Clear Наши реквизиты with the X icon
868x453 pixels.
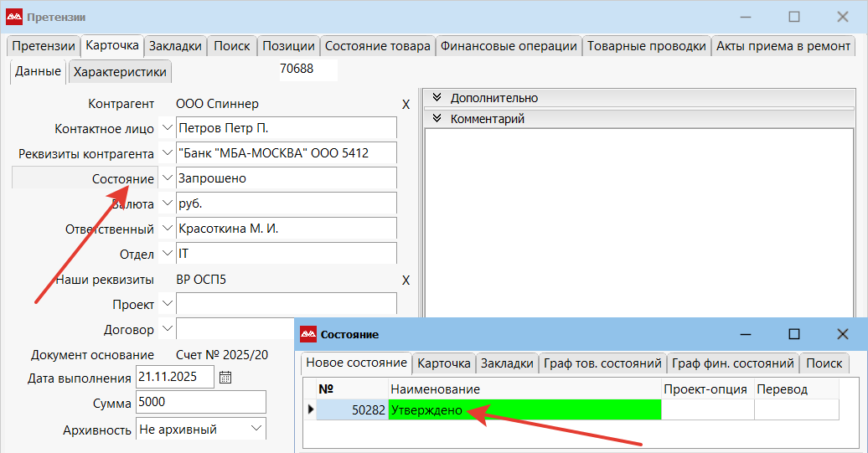click(406, 281)
